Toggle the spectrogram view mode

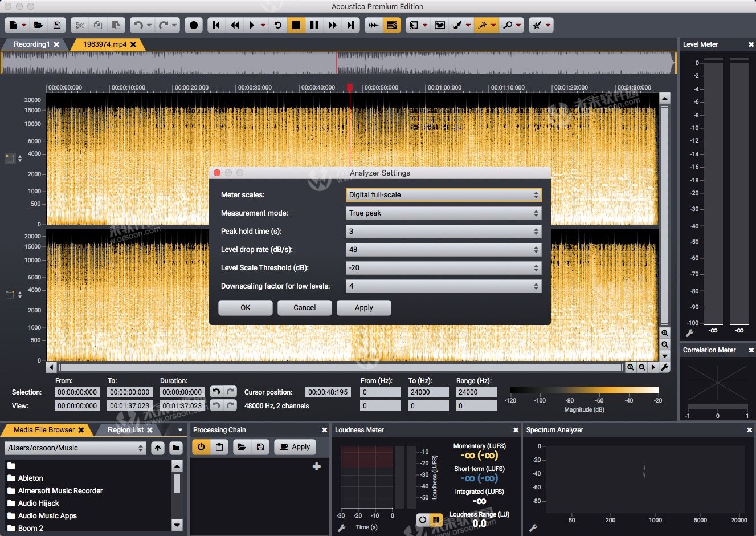(391, 25)
